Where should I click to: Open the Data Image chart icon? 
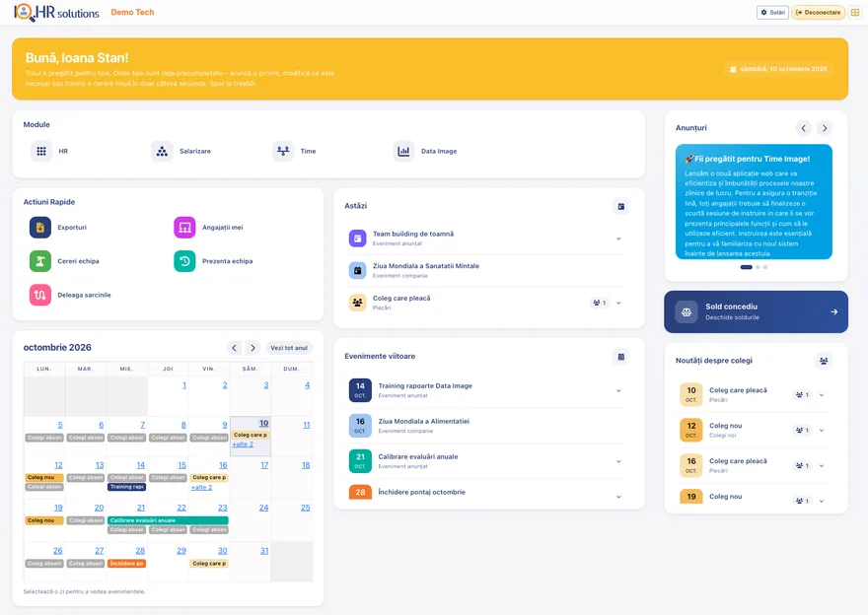pos(403,151)
